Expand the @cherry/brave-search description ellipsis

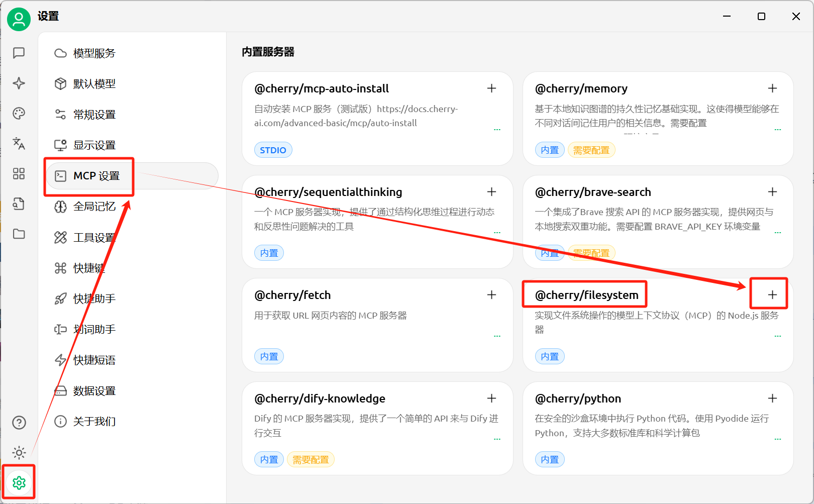tap(777, 233)
